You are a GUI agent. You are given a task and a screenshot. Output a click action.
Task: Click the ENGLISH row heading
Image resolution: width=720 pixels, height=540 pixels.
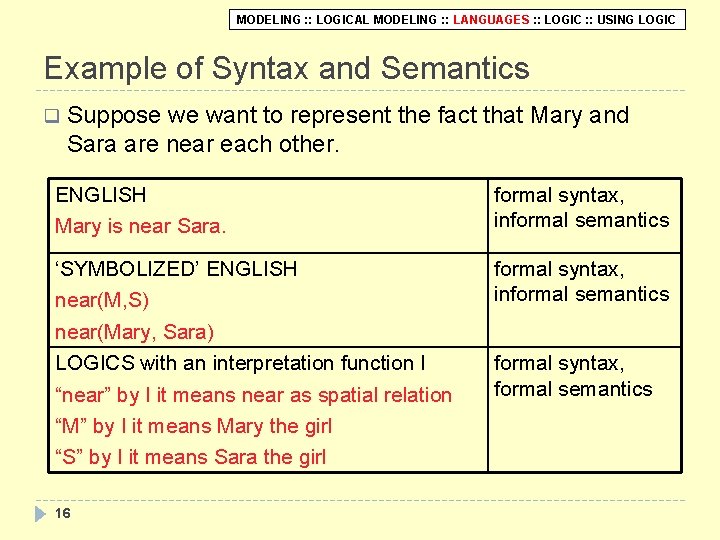tap(101, 195)
